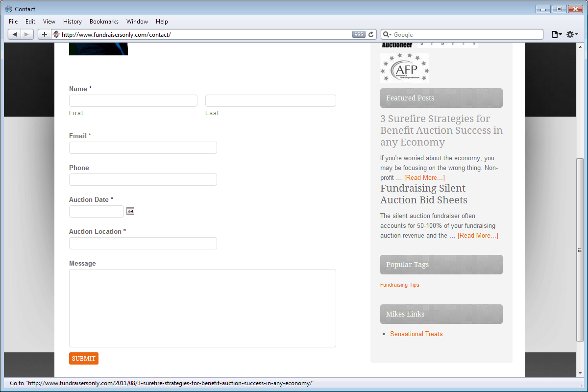
Task: Open the settings gear dropdown
Action: (572, 34)
